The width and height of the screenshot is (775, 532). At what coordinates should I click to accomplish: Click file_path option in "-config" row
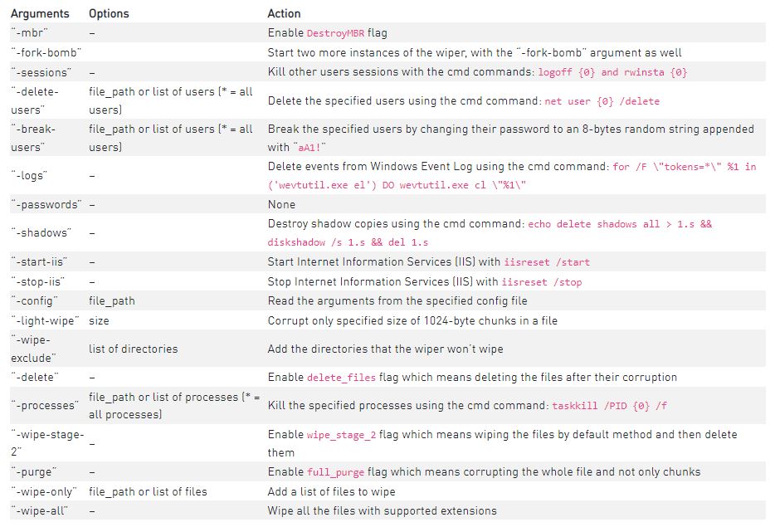pos(112,301)
